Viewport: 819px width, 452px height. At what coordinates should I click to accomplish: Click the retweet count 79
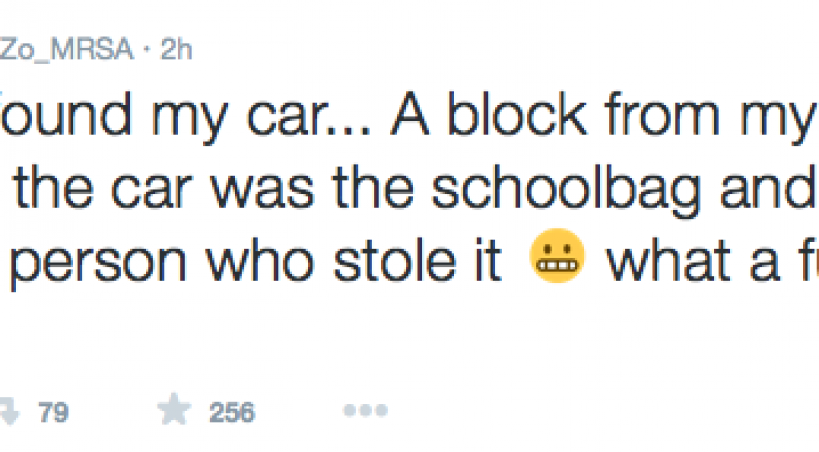point(53,411)
